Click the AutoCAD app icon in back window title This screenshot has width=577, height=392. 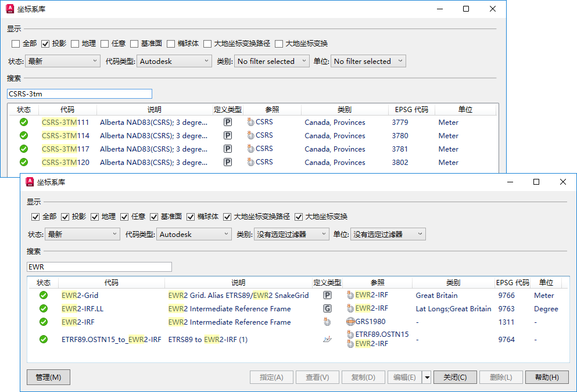point(10,9)
